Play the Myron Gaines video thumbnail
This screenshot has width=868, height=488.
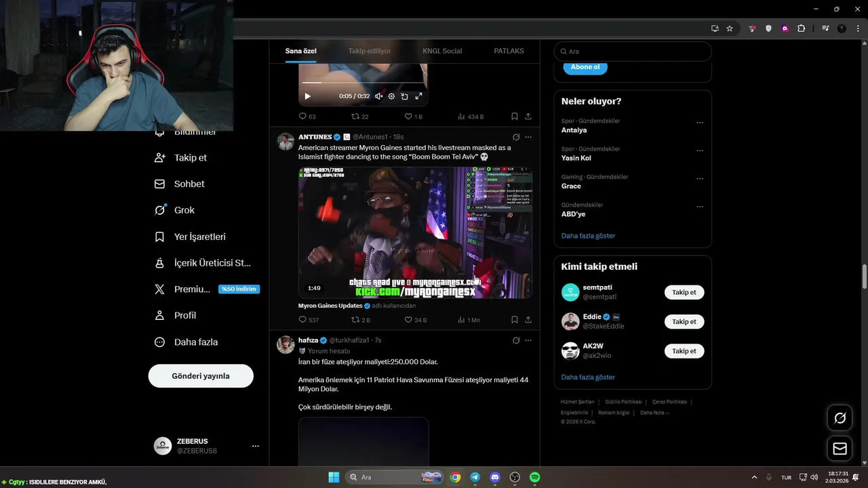tap(415, 232)
